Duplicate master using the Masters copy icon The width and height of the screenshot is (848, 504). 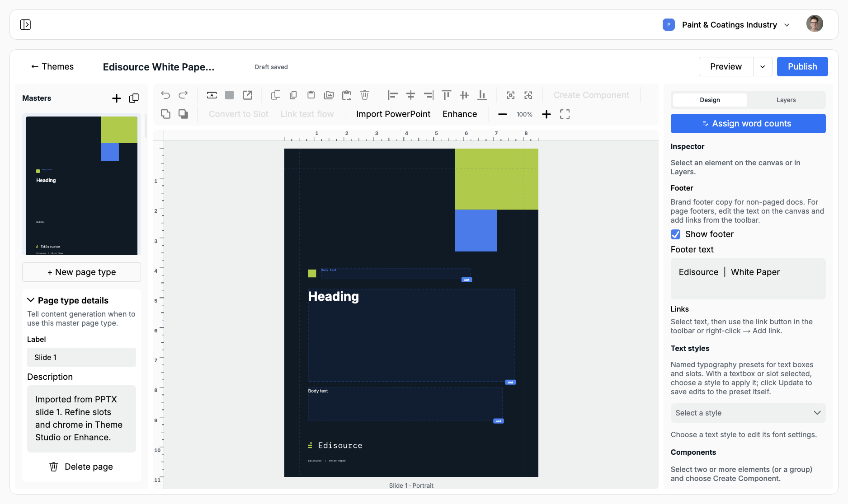click(x=134, y=98)
